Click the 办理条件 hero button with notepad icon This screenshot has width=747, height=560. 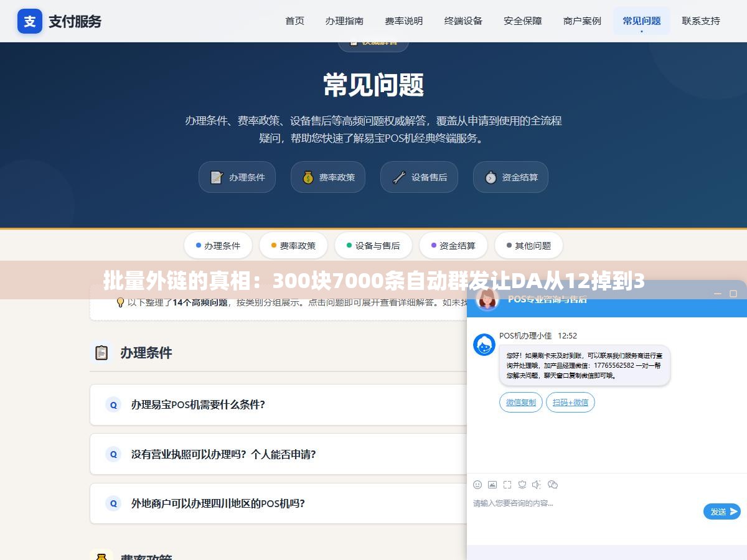(x=237, y=177)
